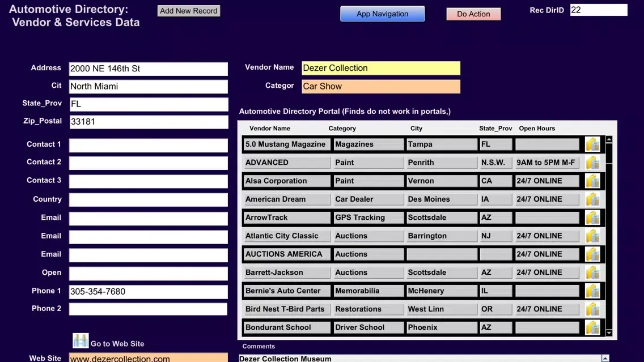Click the "Bird Nest T-Bird Parts" vendor cell
This screenshot has width=644, height=362.
pyautogui.click(x=287, y=309)
